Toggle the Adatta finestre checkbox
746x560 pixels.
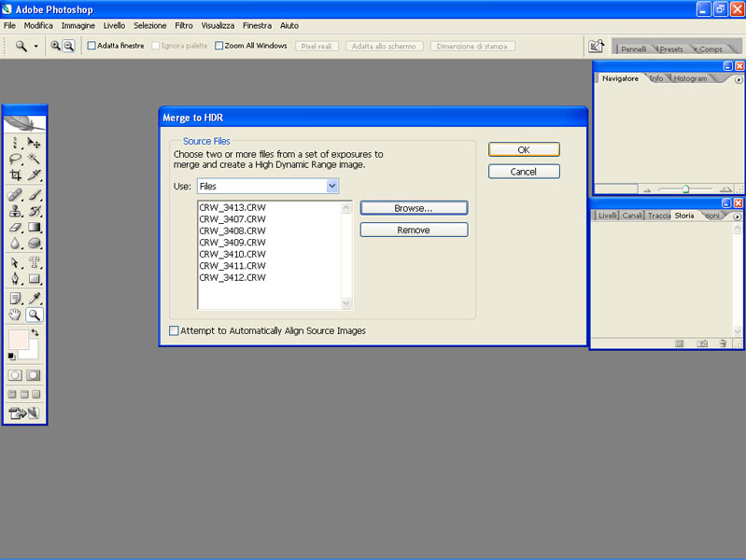pyautogui.click(x=91, y=46)
